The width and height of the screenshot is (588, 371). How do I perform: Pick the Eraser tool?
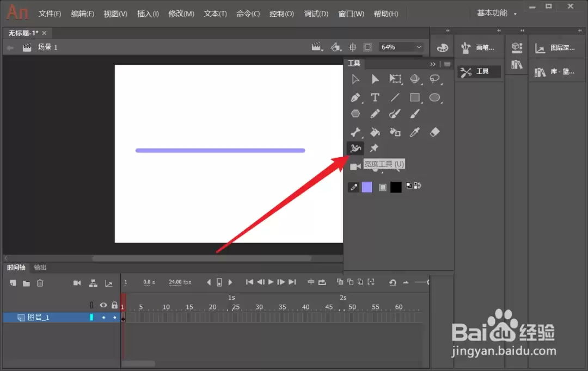tap(434, 132)
